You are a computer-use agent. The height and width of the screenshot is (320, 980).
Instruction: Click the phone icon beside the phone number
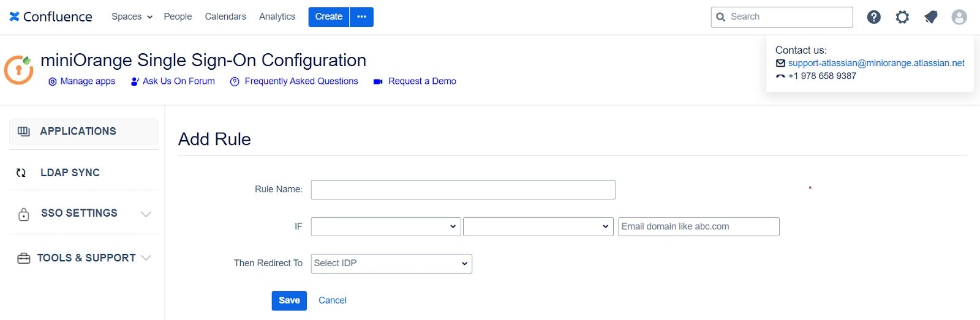click(x=780, y=76)
